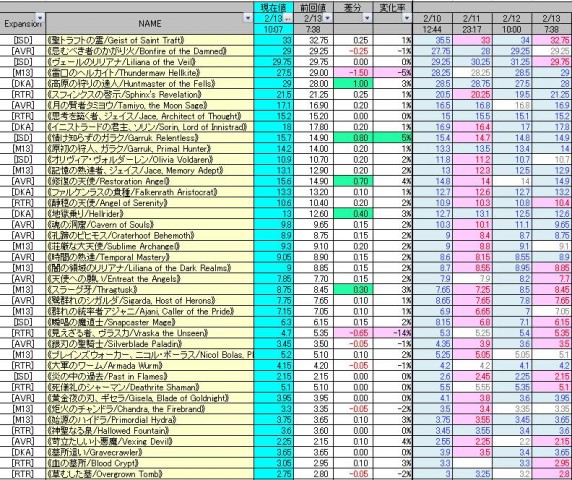Select the 前回値 header cell
Viewport: 572px width, 480px height.
[313, 7]
